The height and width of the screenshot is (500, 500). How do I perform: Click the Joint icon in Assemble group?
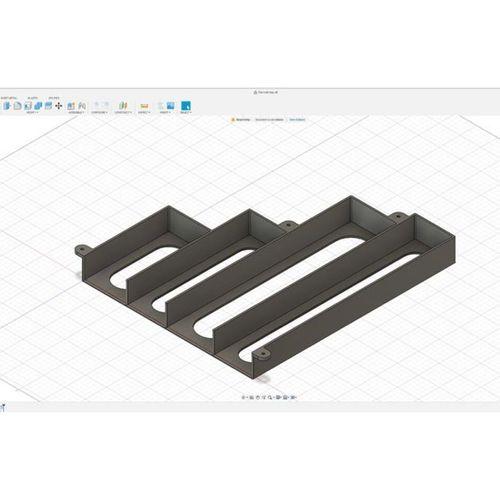coord(82,106)
